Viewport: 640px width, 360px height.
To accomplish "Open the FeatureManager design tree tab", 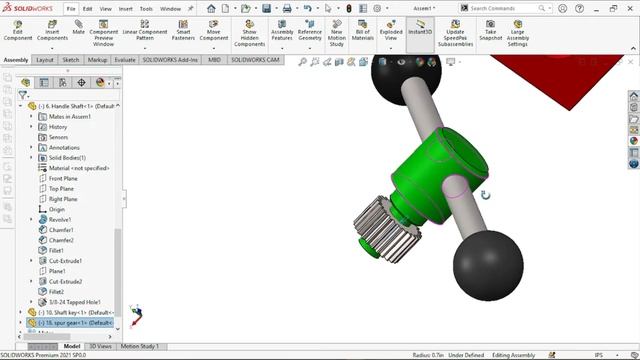I will [26, 82].
